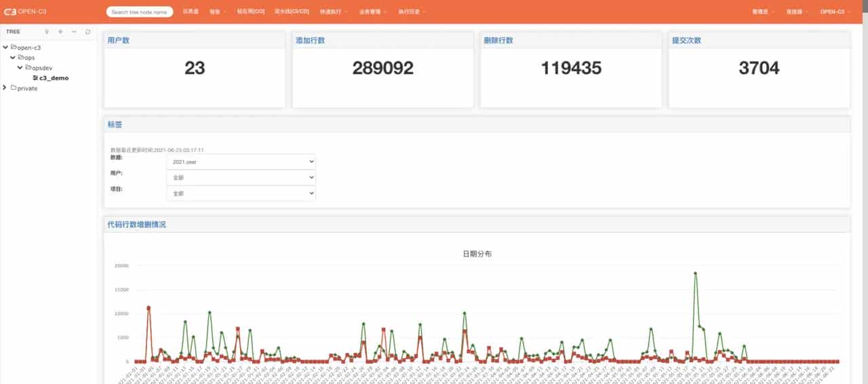
Task: Click the locate pin icon in TREE header
Action: pos(47,32)
